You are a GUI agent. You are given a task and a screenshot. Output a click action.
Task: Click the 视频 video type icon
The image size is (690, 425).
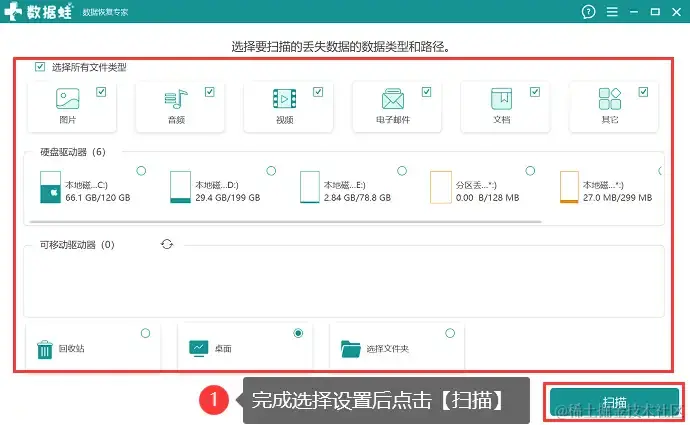tap(284, 99)
